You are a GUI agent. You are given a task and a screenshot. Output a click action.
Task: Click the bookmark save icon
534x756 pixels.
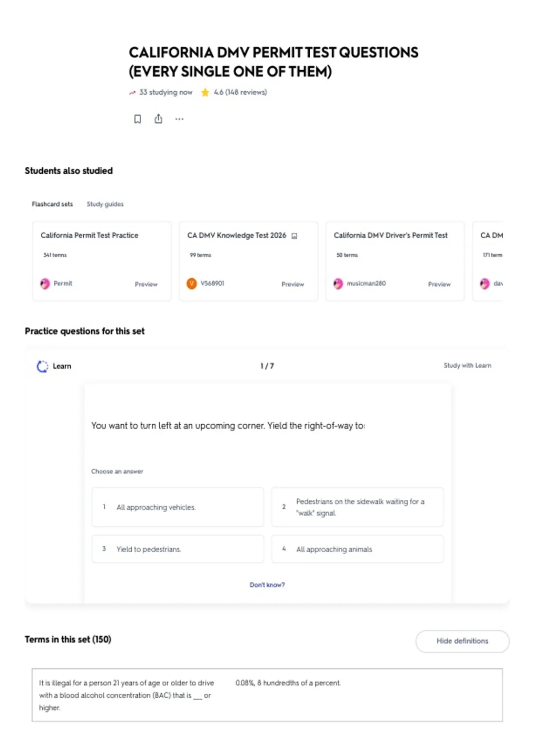138,119
